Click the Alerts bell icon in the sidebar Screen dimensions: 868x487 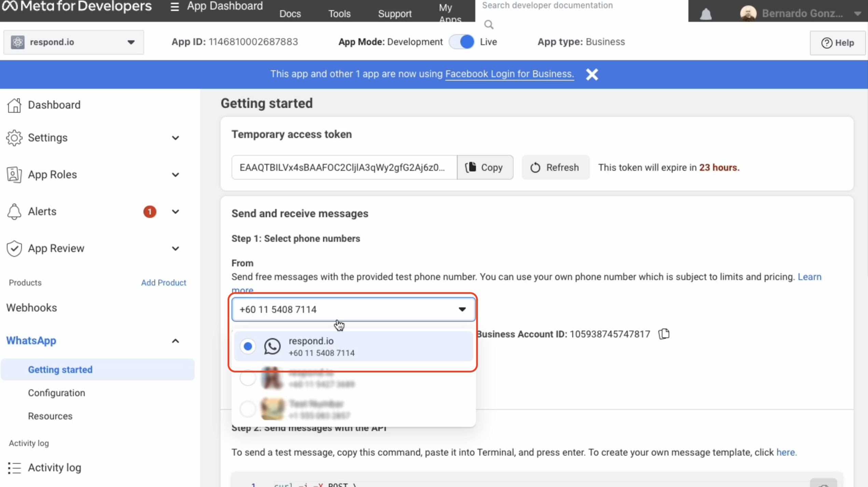tap(14, 211)
